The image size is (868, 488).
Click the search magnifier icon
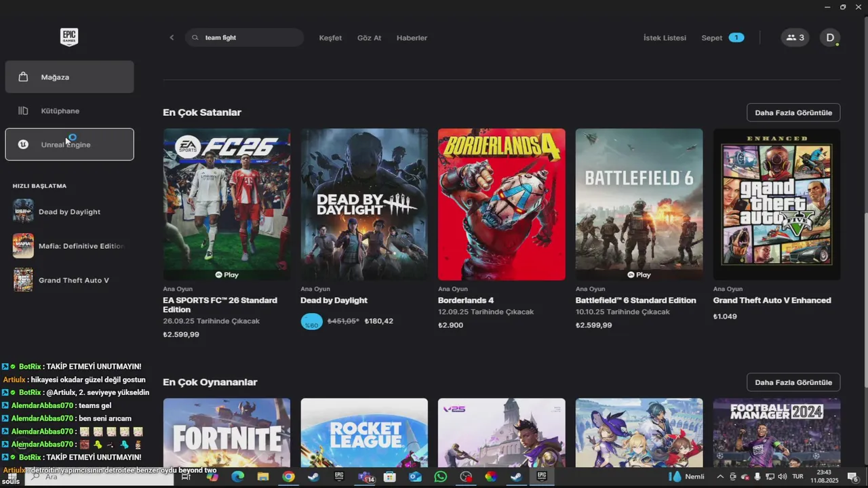[x=195, y=38]
